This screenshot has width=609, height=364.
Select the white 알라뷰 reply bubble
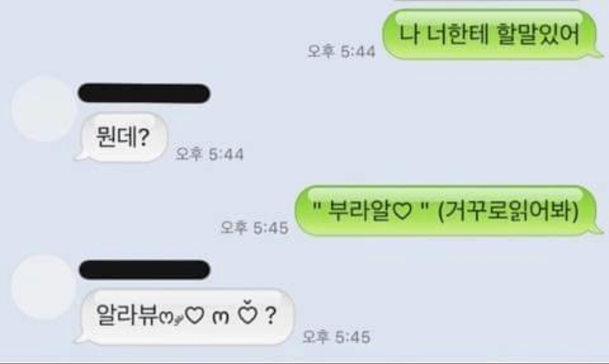click(186, 316)
